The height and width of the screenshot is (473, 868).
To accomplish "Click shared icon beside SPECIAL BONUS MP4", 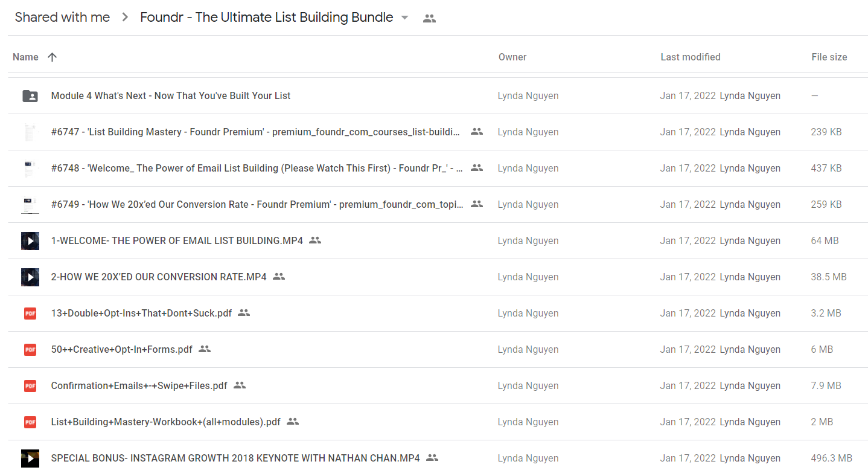I will coord(432,457).
